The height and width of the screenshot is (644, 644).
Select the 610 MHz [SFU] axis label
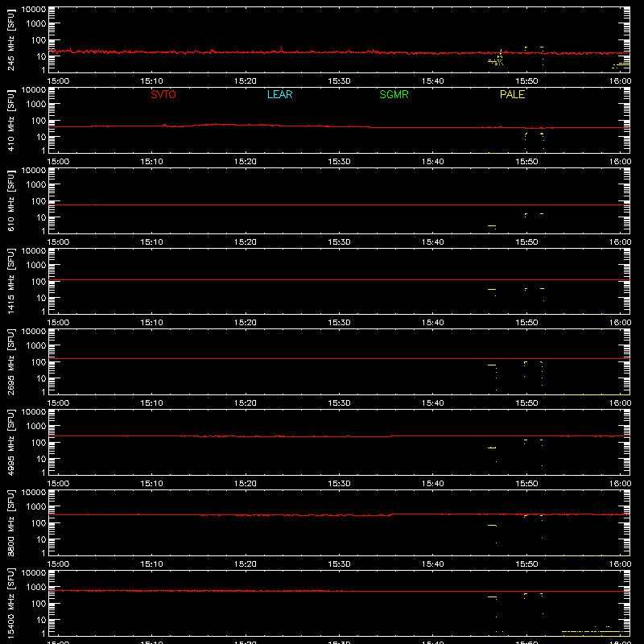10,201
